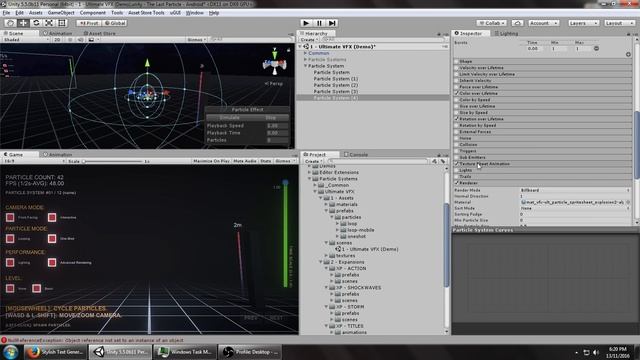Toggle Front Facing camera mode box
The width and height of the screenshot is (640, 360).
[10, 217]
